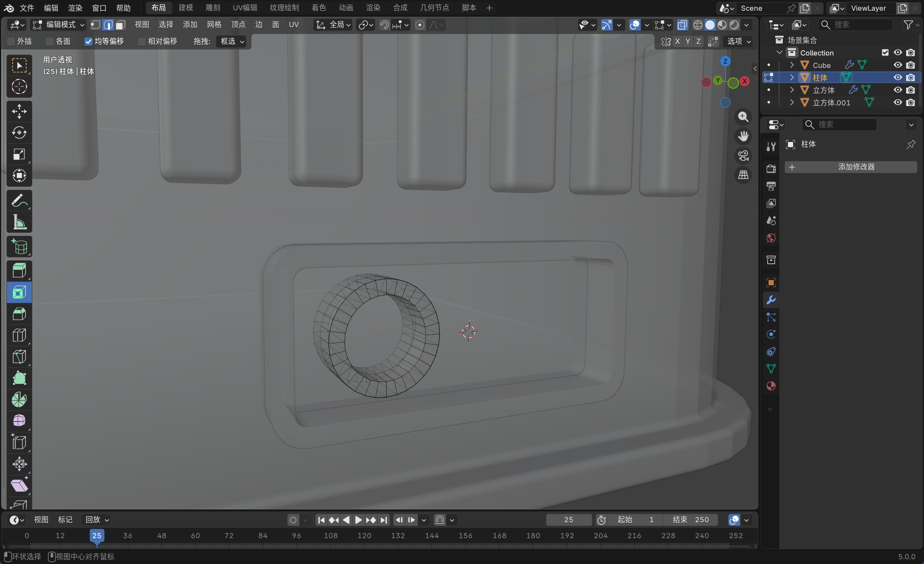Click frame 120 on the timeline

tap(364, 536)
